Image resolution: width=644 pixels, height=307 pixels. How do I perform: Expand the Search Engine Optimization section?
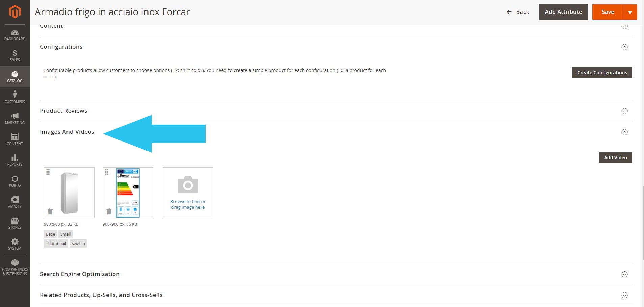click(x=624, y=274)
